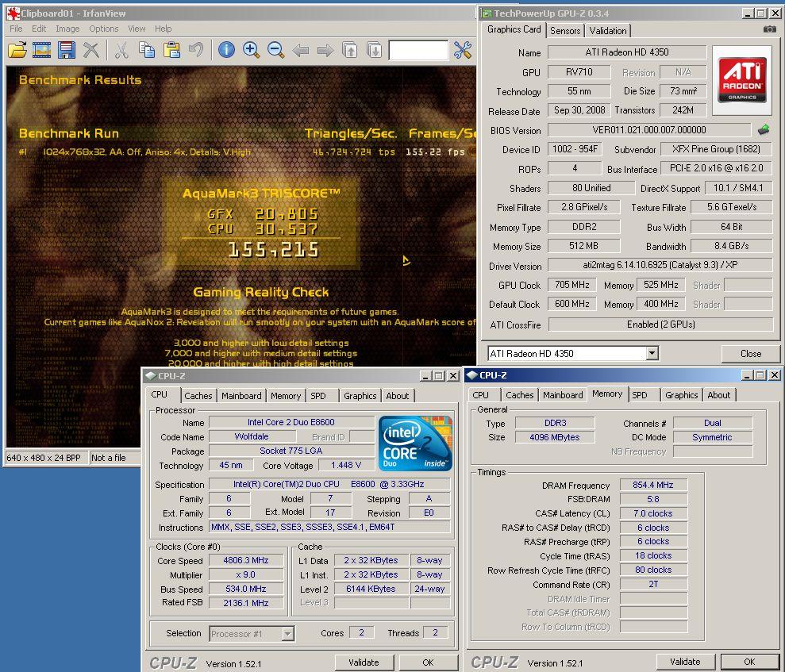Viewport: 785px width, 672px height.
Task: Click OK in right CPU-Z Memory window
Action: click(x=749, y=662)
